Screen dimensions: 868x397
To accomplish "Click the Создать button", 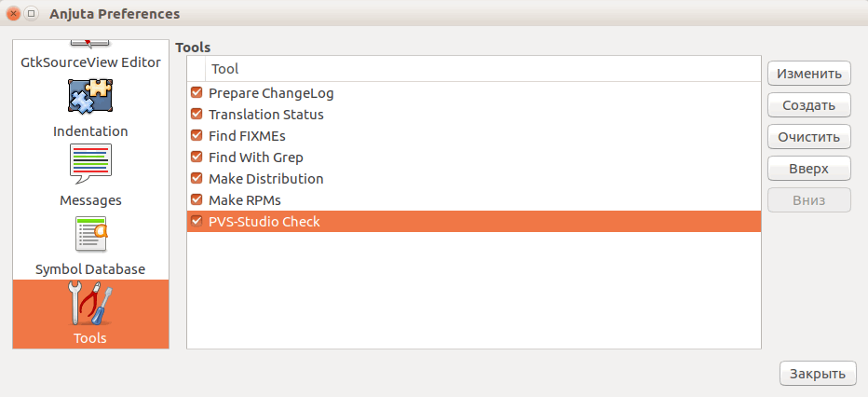I will point(808,105).
